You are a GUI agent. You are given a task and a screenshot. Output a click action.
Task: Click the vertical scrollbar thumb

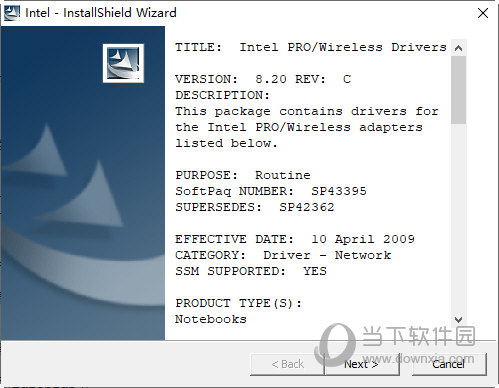459,90
